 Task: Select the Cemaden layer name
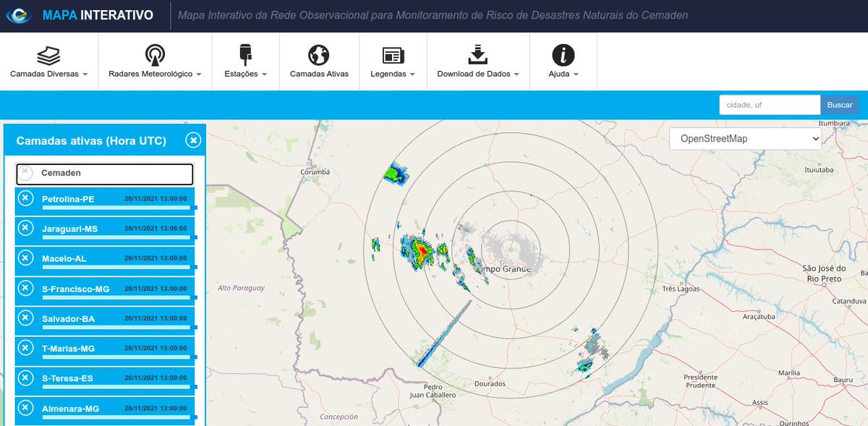pyautogui.click(x=61, y=173)
